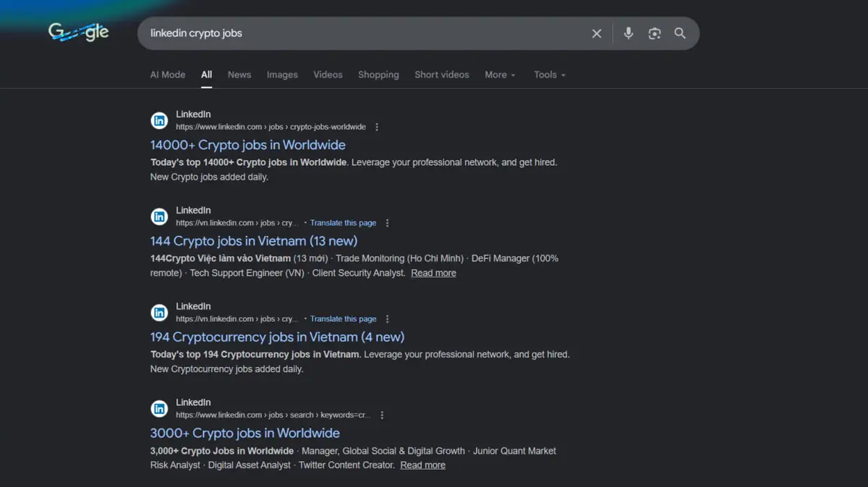The height and width of the screenshot is (487, 868).
Task: Open three-dot menu for 144 Crypto jobs result
Action: click(388, 223)
